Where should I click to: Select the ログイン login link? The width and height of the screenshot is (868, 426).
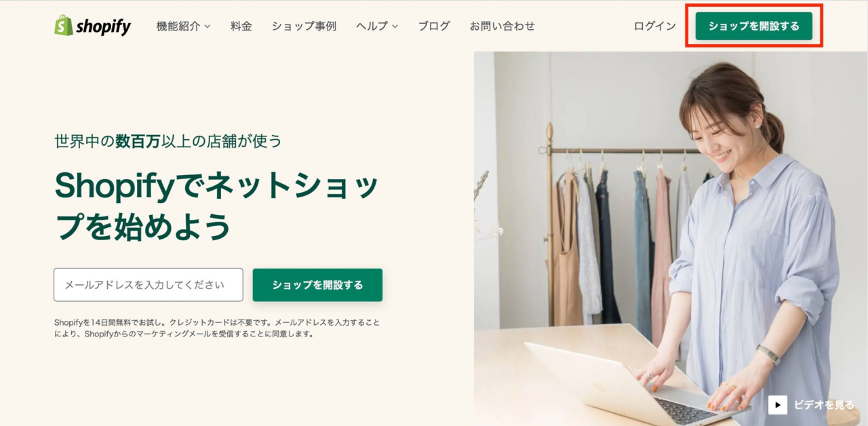click(x=655, y=26)
